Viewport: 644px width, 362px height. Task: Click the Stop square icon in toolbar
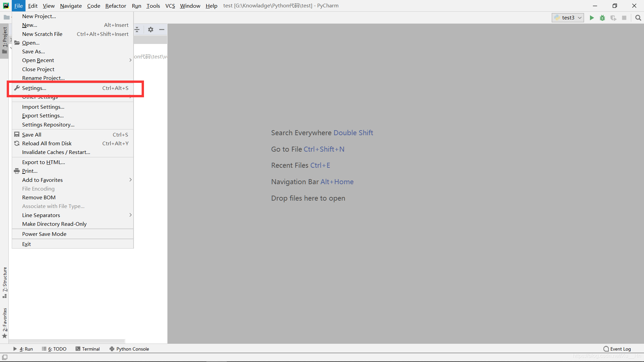[624, 18]
